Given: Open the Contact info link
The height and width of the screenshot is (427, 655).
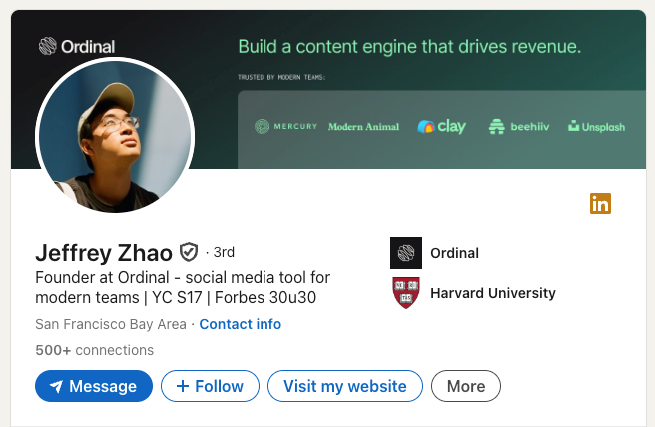Looking at the screenshot, I should pyautogui.click(x=240, y=324).
